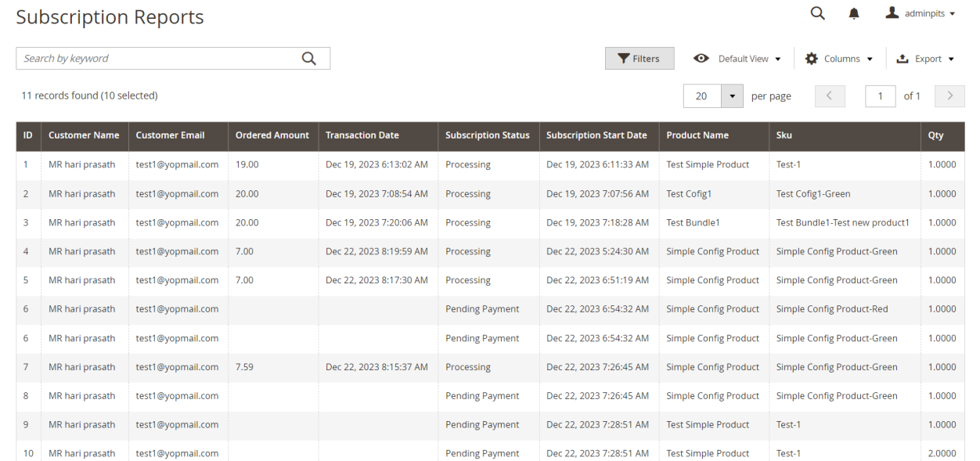Click inside the Search by keyword field

(157, 59)
